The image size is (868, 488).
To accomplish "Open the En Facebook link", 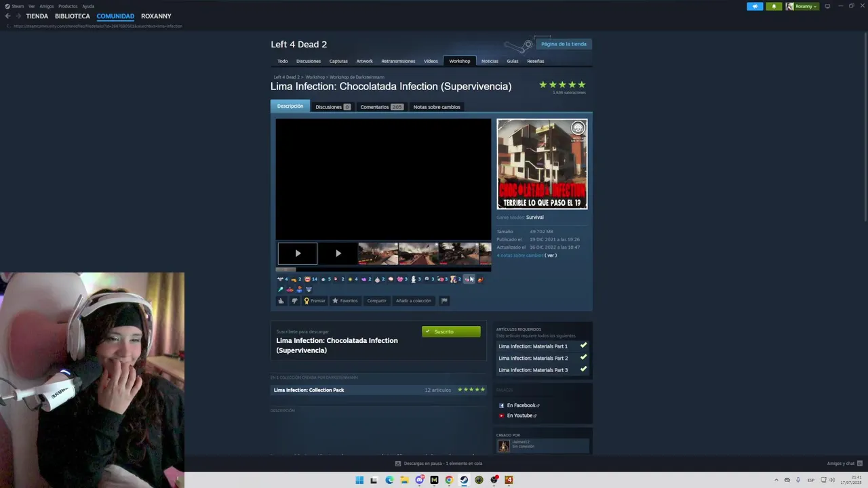I will (522, 405).
